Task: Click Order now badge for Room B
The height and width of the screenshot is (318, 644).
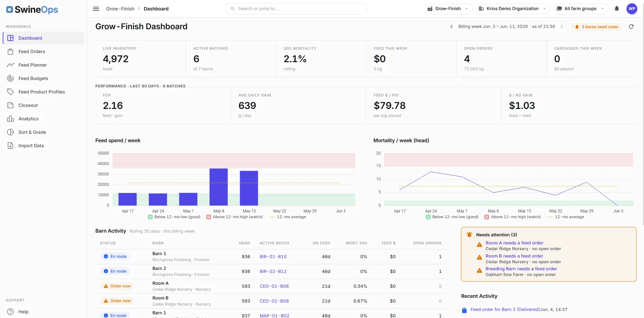Action: [117, 301]
